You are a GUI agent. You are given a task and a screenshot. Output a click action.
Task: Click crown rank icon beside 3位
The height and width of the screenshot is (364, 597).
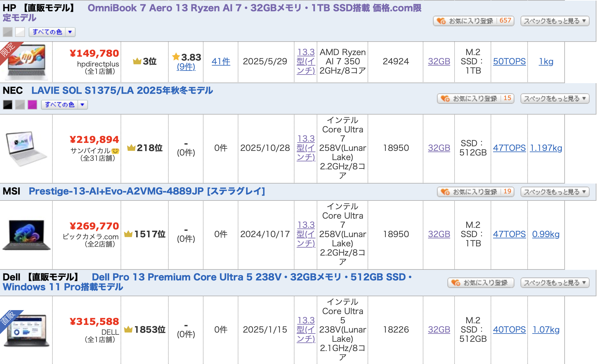click(137, 61)
